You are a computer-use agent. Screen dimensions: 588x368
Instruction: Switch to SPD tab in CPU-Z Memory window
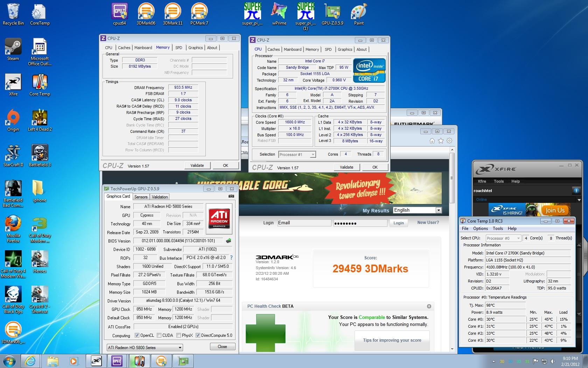[x=179, y=48]
